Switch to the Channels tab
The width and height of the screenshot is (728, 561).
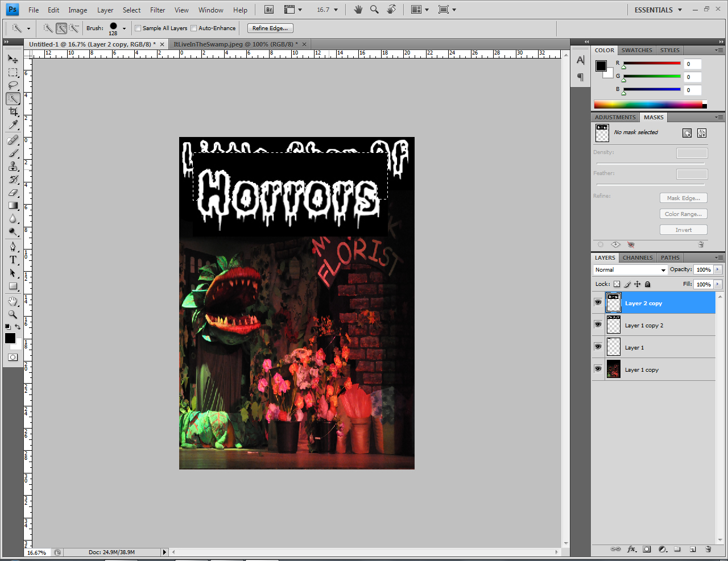pos(638,257)
